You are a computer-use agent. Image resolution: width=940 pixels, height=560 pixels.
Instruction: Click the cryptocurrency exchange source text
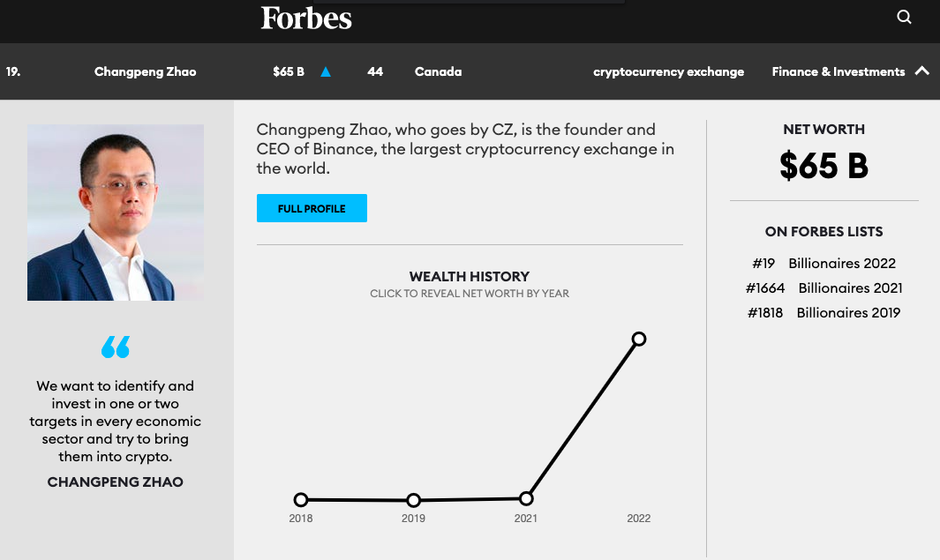pos(668,71)
